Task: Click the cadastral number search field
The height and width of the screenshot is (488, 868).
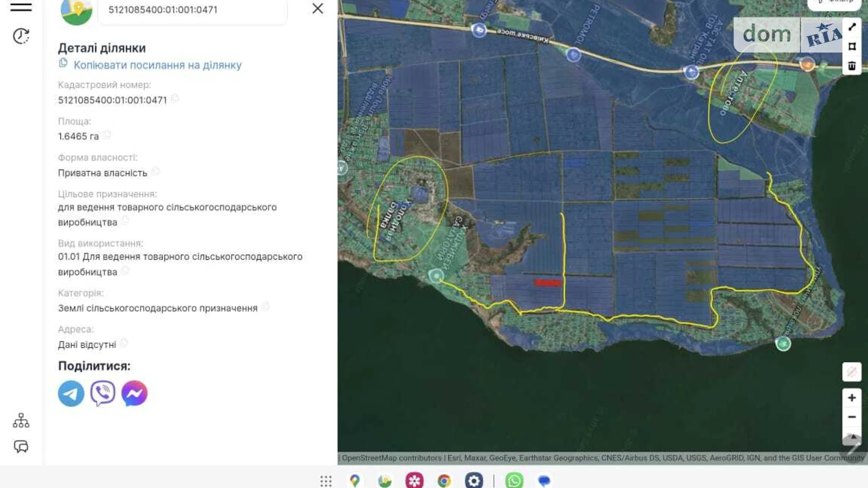Action: [192, 10]
